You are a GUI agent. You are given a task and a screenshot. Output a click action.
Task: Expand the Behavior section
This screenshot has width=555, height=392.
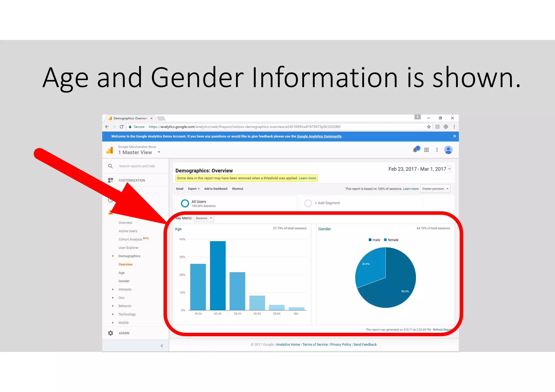[x=113, y=306]
